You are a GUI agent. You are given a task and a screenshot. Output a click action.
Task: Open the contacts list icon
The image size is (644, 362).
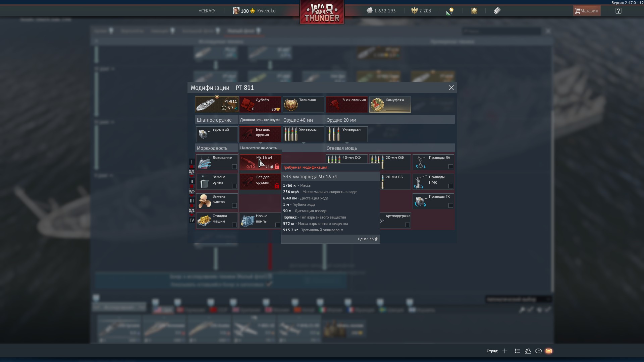click(517, 351)
